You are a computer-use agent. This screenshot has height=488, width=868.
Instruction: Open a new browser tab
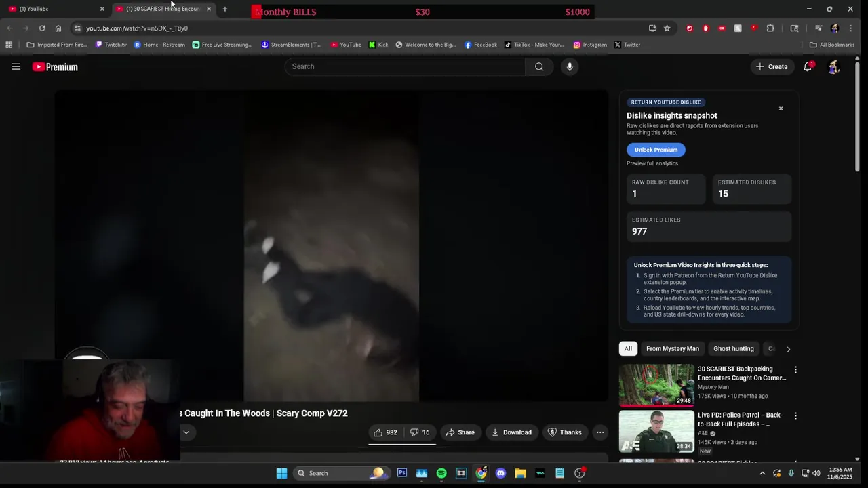point(224,9)
